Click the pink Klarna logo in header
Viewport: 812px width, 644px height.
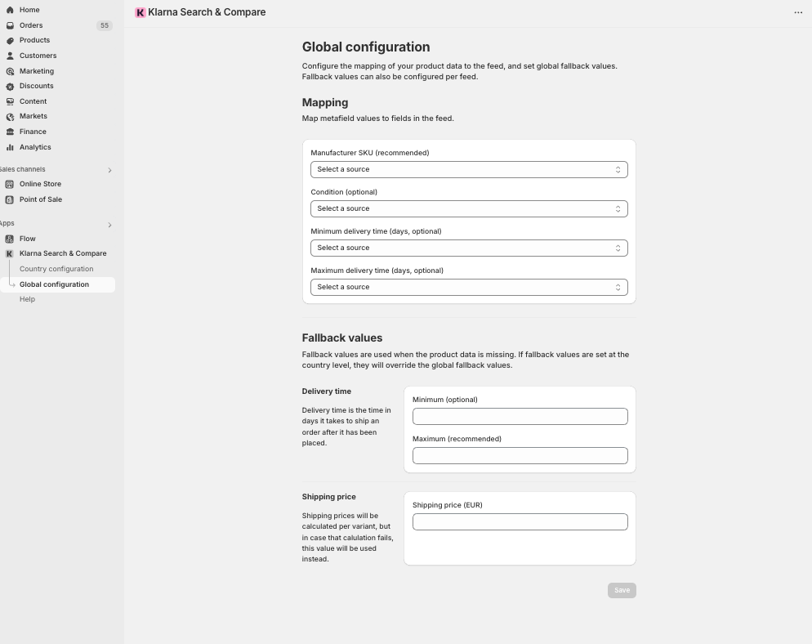coord(140,12)
